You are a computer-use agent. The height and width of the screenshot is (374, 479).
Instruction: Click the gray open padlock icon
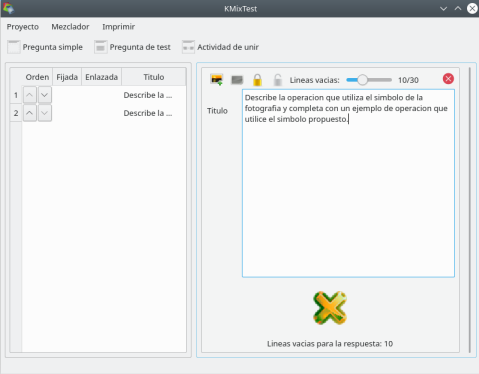pyautogui.click(x=278, y=80)
